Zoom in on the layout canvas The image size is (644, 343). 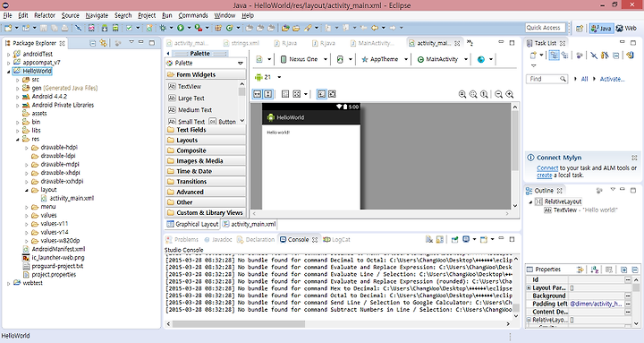click(x=510, y=94)
